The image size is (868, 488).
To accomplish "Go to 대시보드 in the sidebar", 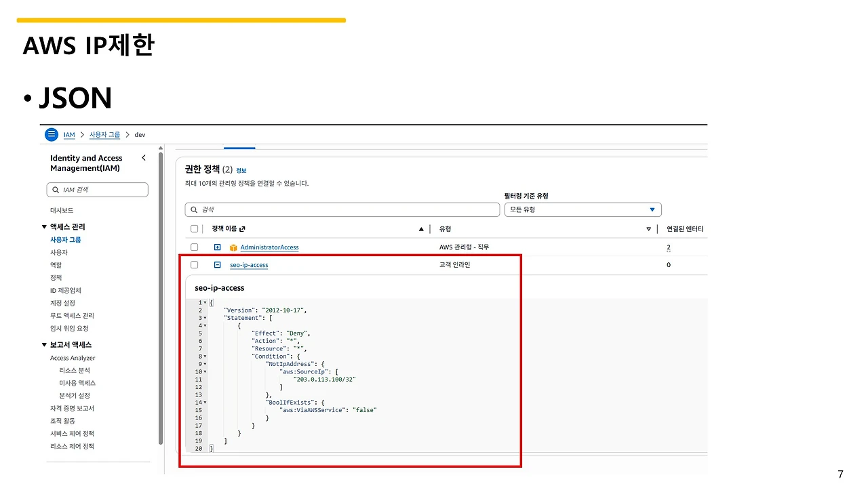I will (x=62, y=211).
